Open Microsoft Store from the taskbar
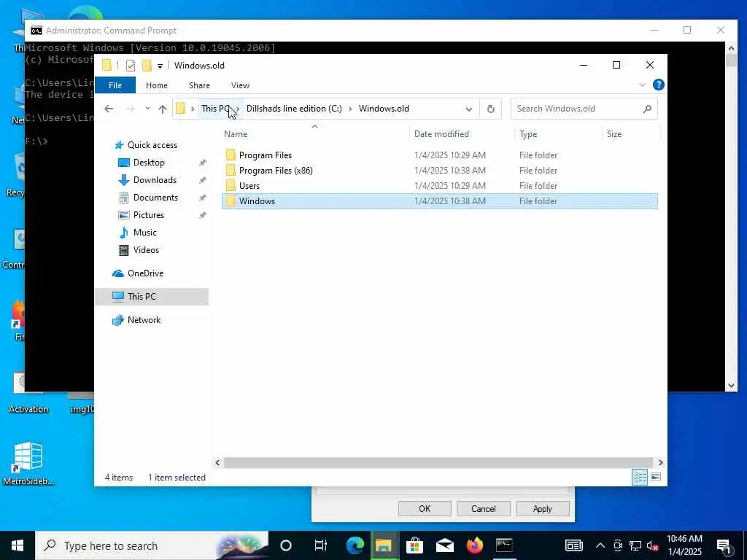Viewport: 747px width, 560px height. click(x=414, y=545)
